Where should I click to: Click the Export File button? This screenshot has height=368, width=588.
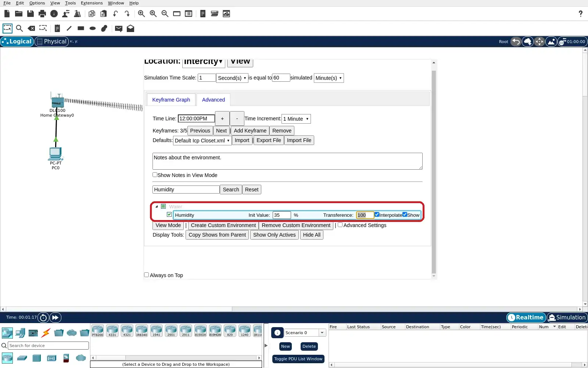269,140
